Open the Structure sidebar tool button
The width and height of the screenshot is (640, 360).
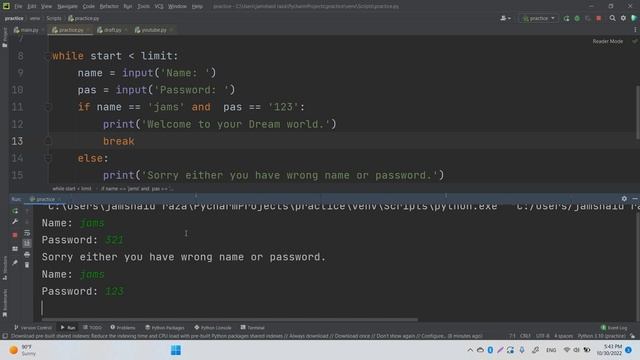[4, 268]
